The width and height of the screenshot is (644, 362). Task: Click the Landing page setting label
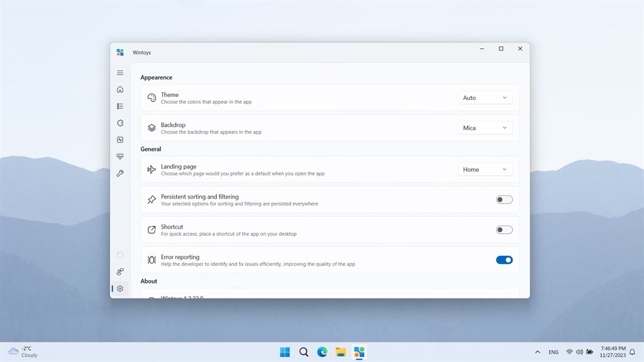pyautogui.click(x=179, y=166)
